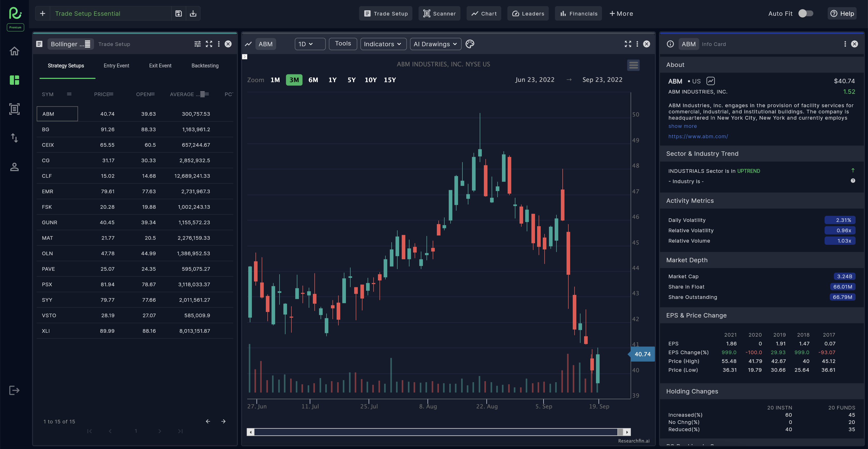
Task: Toggle the Auto Fit switch
Action: (806, 13)
